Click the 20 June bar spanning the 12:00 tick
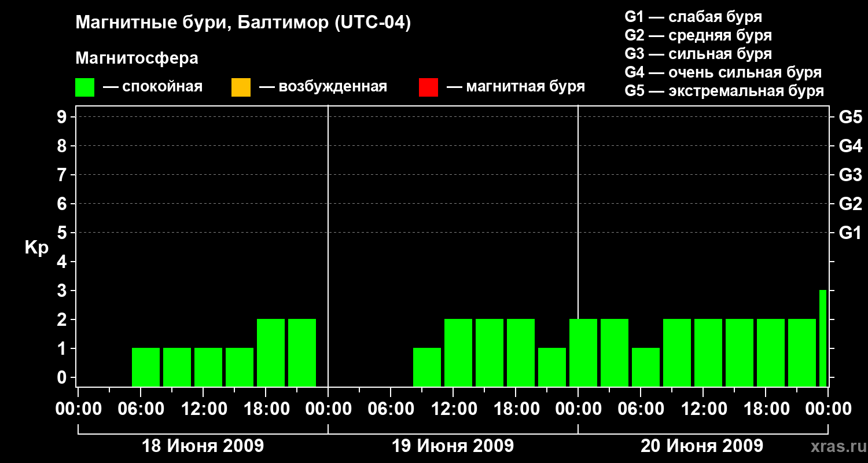The height and width of the screenshot is (463, 868). point(708,352)
